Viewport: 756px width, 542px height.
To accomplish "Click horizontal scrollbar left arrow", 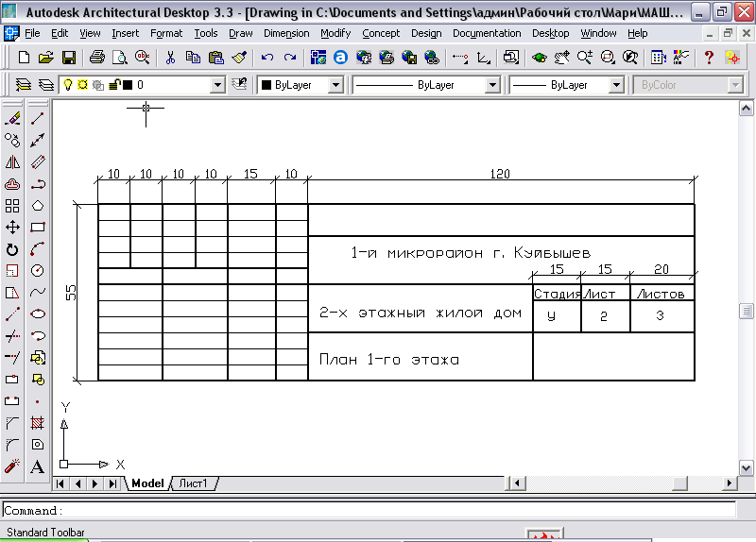I will (x=518, y=483).
